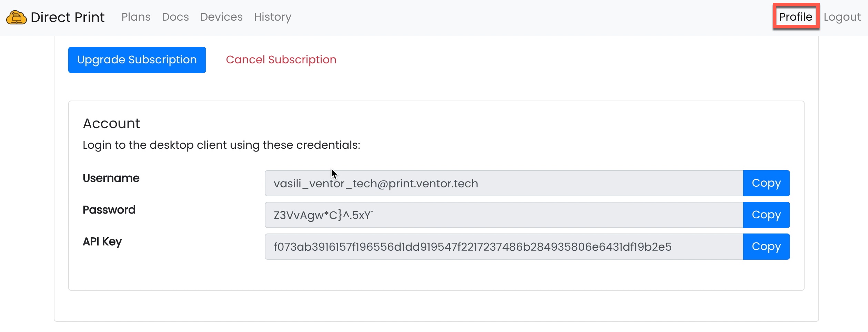Open the Plans page
868x332 pixels.
[x=136, y=17]
